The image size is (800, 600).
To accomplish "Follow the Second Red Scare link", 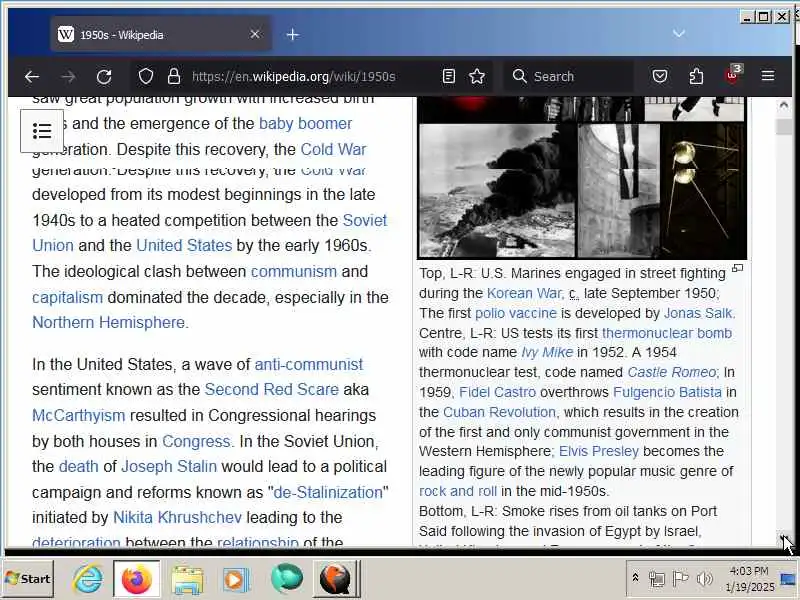I will 271,389.
